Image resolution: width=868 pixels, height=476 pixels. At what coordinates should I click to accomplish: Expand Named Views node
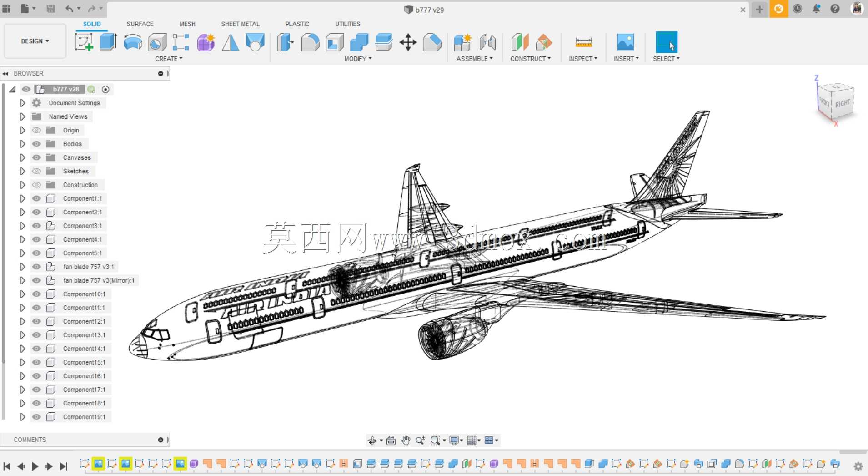tap(22, 116)
